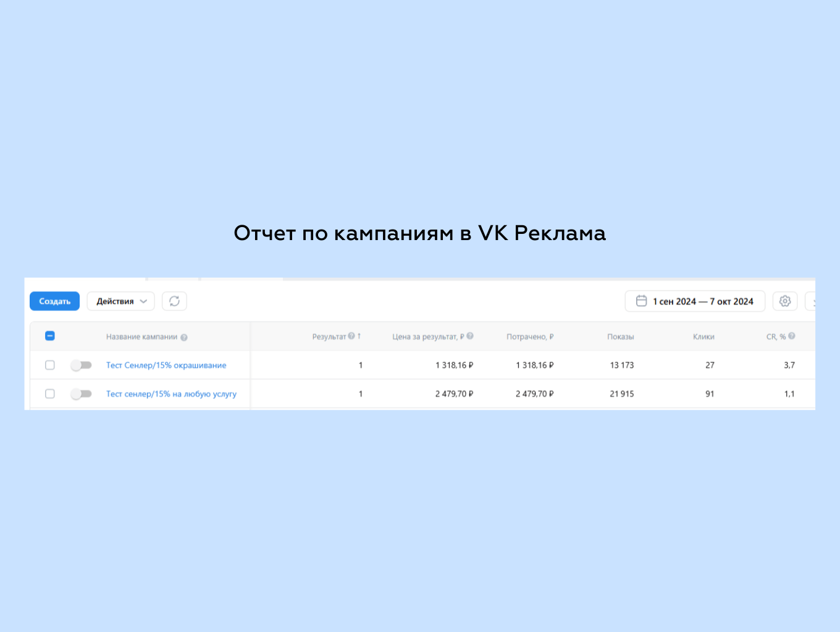This screenshot has height=632, width=840.
Task: Enable the Тест Сенлер/15% окрашивание campaign switch
Action: point(81,365)
